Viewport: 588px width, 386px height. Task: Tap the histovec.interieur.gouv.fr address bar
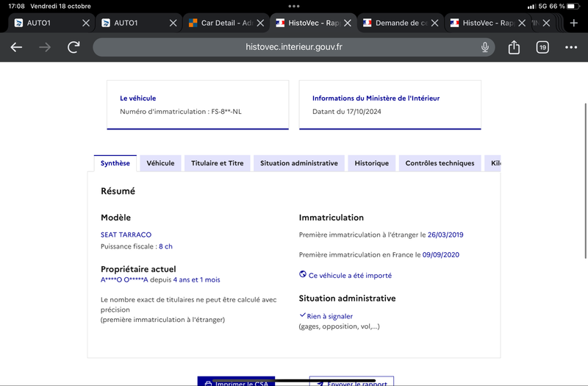[293, 47]
